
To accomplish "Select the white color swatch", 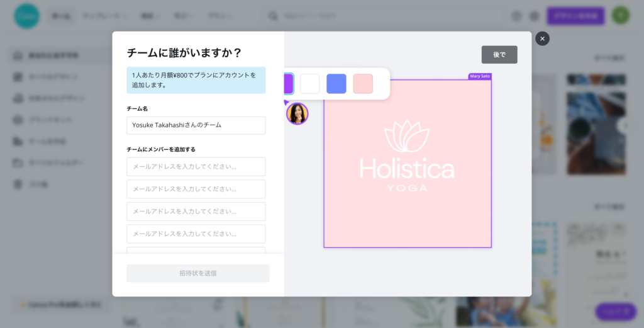I will (309, 84).
